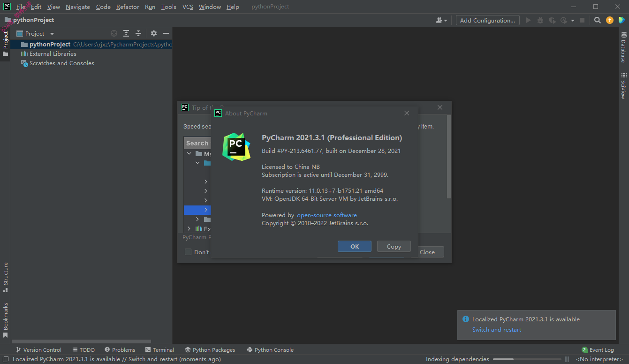Screen dimensions: 629x364
Task: Click the tool windows quick-access icon in the status bar
Action: tap(5, 359)
